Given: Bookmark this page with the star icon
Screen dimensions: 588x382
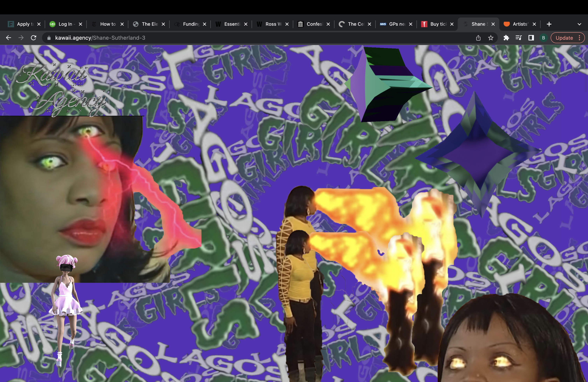Looking at the screenshot, I should 491,38.
